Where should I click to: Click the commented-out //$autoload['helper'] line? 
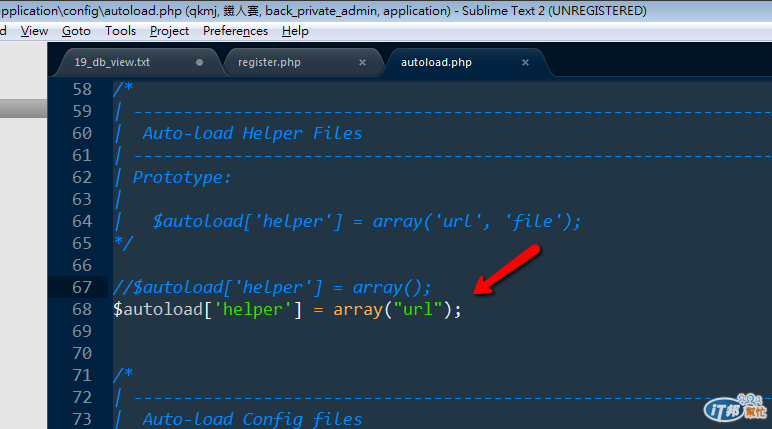272,287
